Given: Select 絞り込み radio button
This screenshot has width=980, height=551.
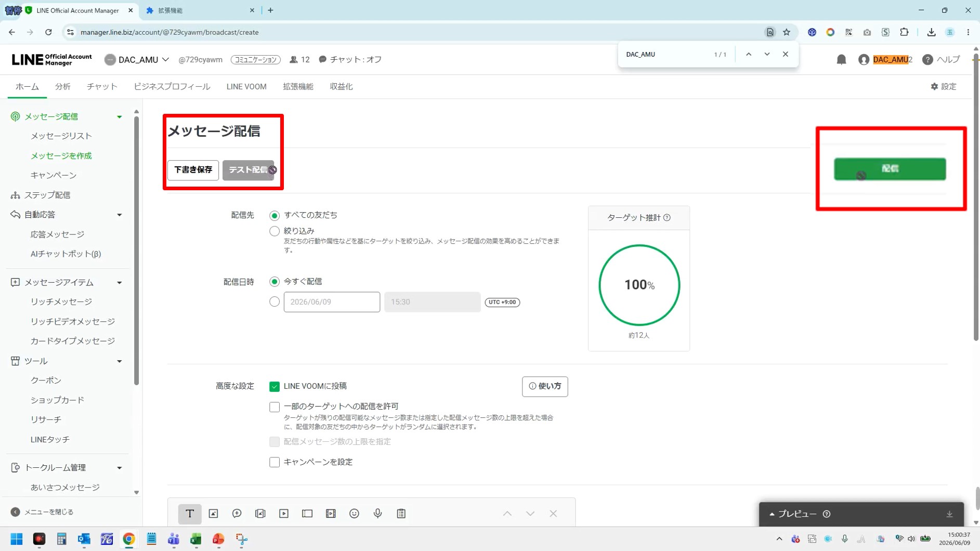Looking at the screenshot, I should [275, 231].
